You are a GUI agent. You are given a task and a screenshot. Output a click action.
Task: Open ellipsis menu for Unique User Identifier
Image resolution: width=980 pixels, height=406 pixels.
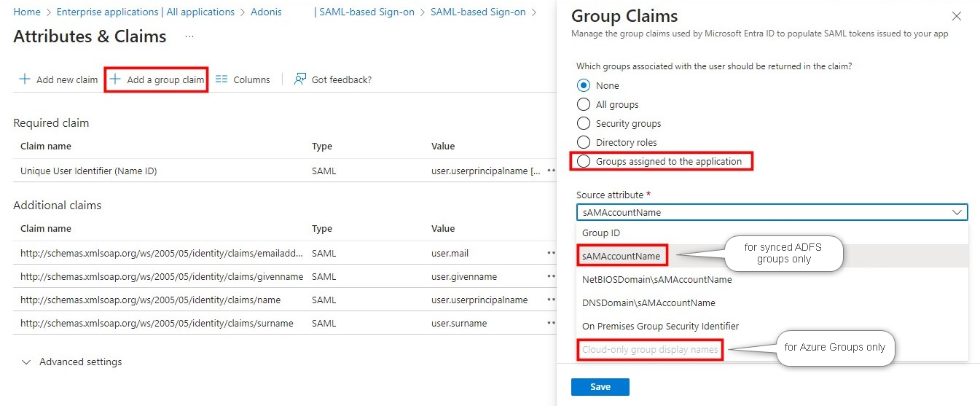[x=552, y=171]
